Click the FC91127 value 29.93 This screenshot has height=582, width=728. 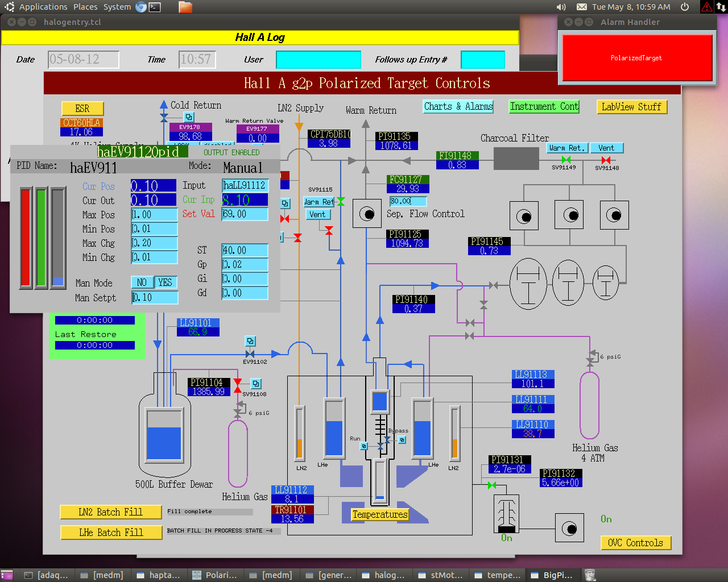407,189
